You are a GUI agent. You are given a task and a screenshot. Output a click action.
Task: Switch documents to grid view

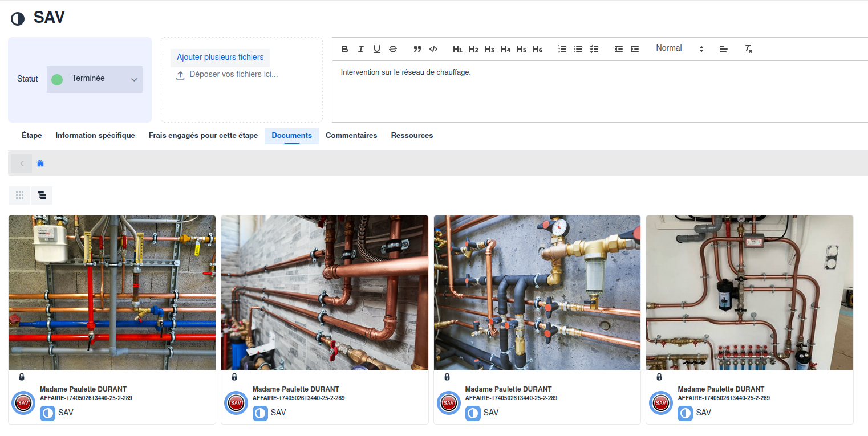click(19, 195)
